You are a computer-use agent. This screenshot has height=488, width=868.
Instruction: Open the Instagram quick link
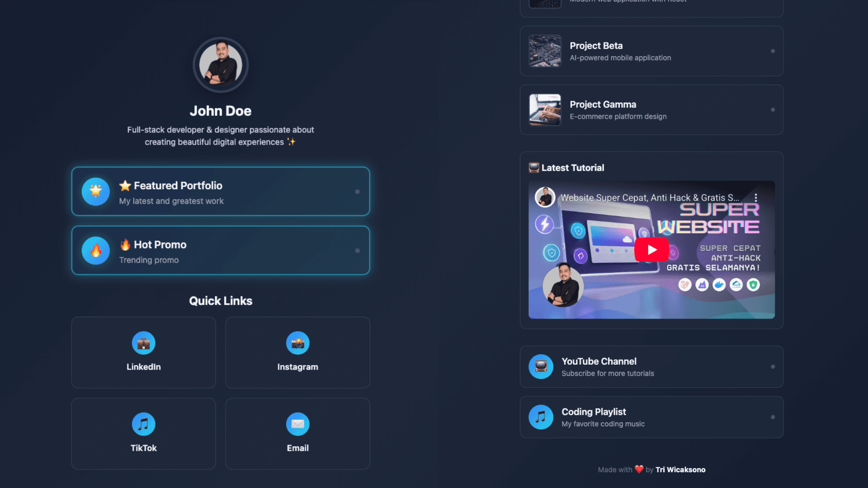point(298,352)
